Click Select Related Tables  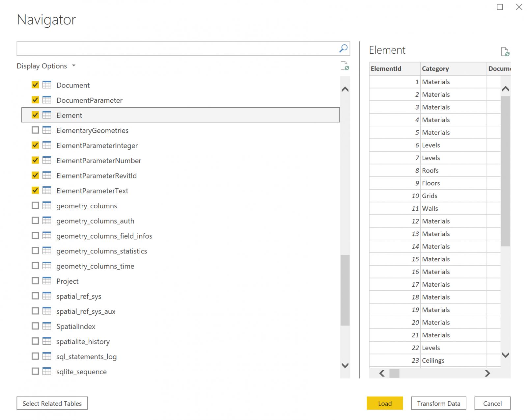coord(52,403)
